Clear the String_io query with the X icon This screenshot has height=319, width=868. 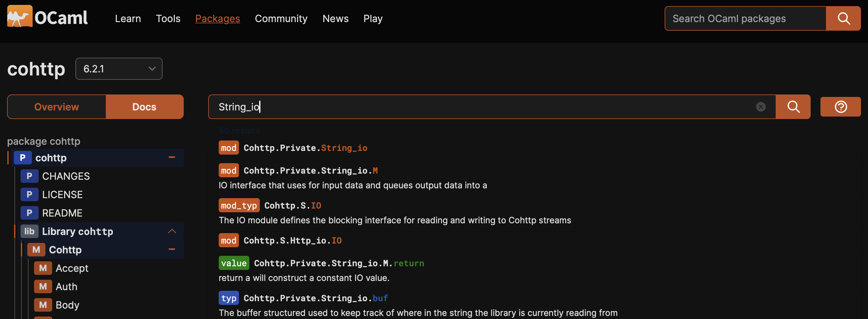tap(761, 107)
